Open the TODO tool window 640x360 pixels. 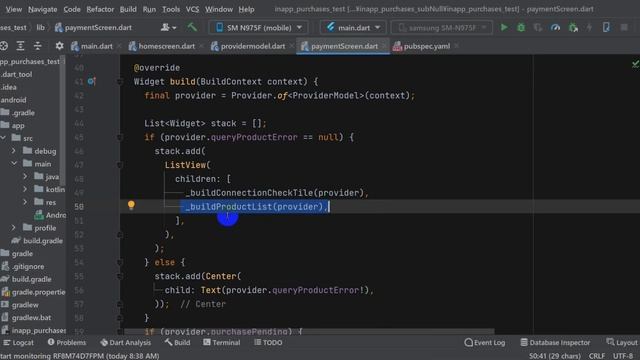point(268,342)
